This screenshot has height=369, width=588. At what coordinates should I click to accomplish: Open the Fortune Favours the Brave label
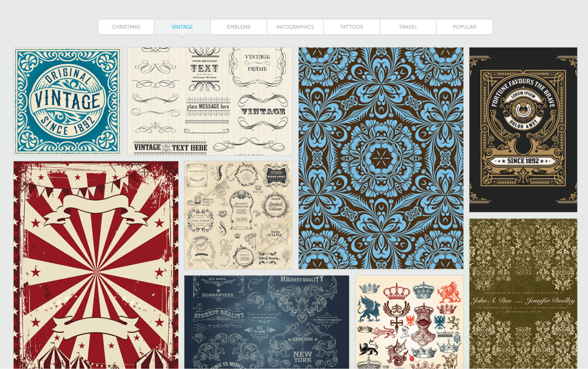523,130
